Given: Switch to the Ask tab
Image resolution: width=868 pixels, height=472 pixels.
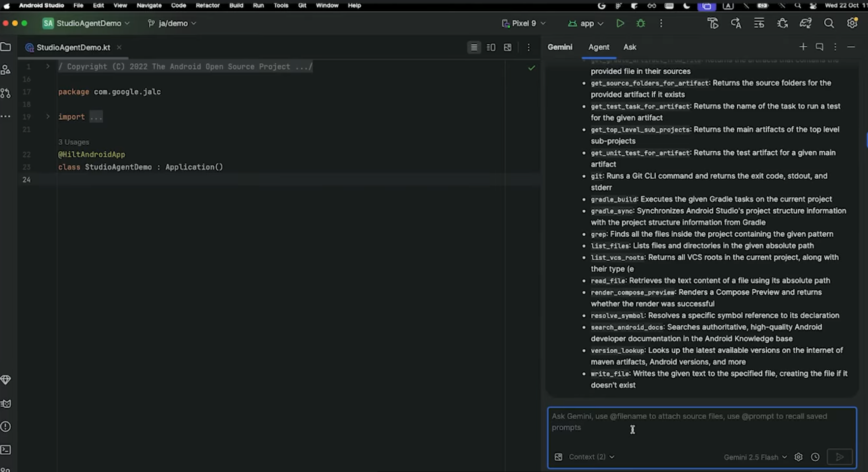Looking at the screenshot, I should [630, 47].
